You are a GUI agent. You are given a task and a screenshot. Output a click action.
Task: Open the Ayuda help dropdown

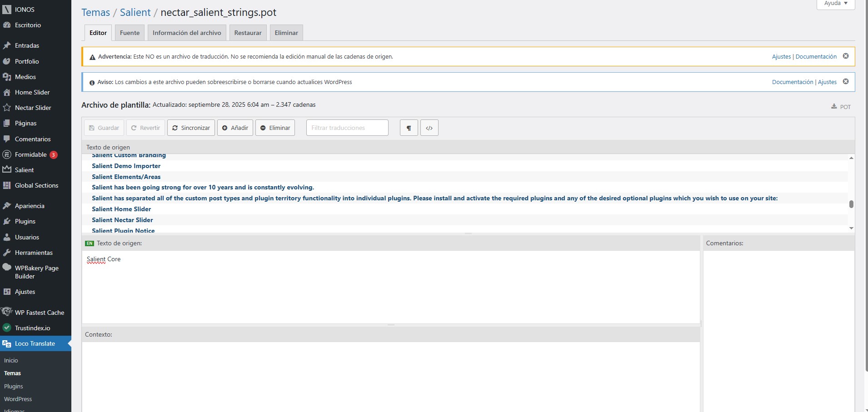point(835,4)
